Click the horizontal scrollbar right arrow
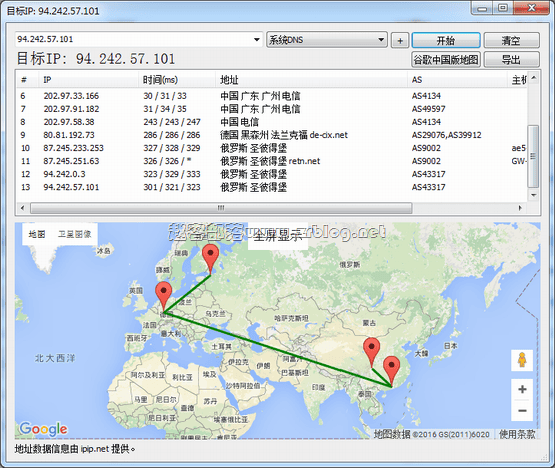This screenshot has width=555, height=468. coord(520,208)
